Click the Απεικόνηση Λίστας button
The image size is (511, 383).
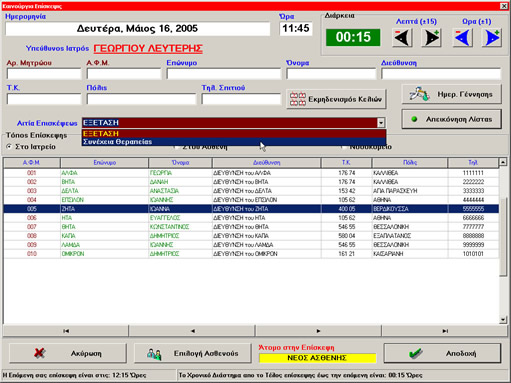452,119
